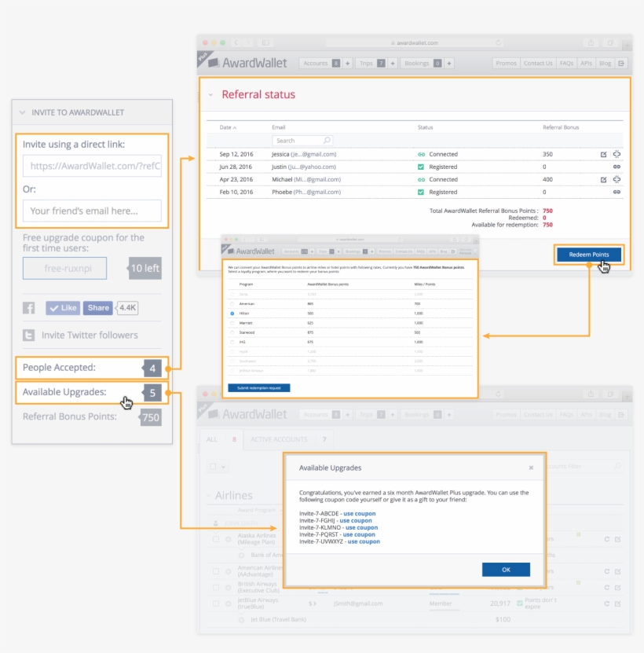Image resolution: width=644 pixels, height=653 pixels.
Task: Click the Facebook icon in invite panel
Action: pos(29,308)
